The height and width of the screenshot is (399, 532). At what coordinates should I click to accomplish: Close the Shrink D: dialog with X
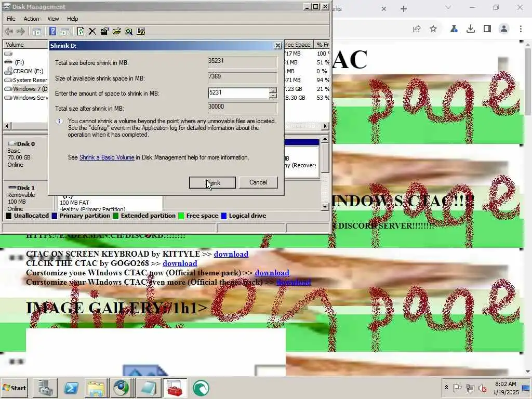[278, 46]
